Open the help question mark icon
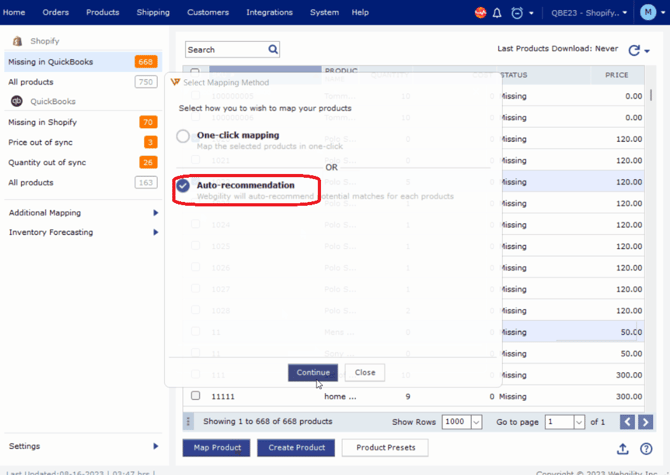Image resolution: width=670 pixels, height=475 pixels. point(647,449)
